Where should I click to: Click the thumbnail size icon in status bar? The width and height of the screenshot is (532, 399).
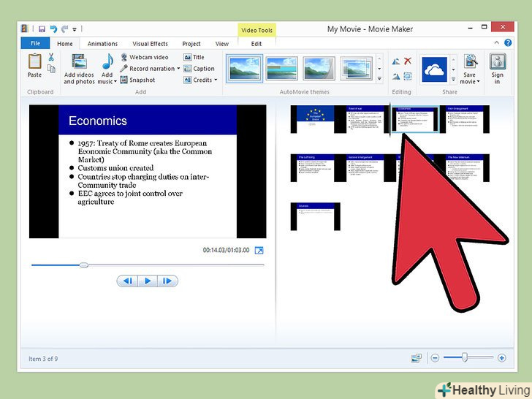(x=416, y=358)
